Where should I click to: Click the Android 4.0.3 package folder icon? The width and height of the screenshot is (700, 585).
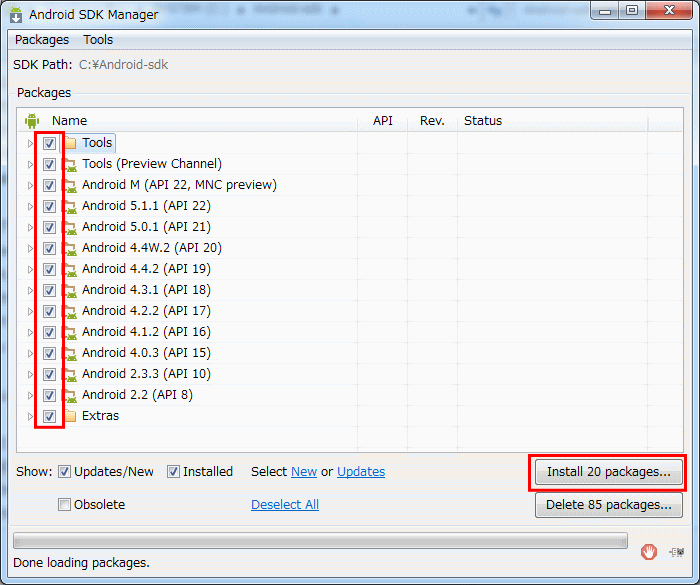71,353
